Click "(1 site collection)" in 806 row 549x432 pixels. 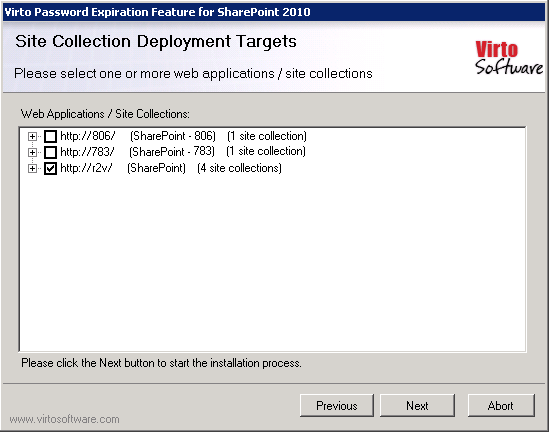267,136
